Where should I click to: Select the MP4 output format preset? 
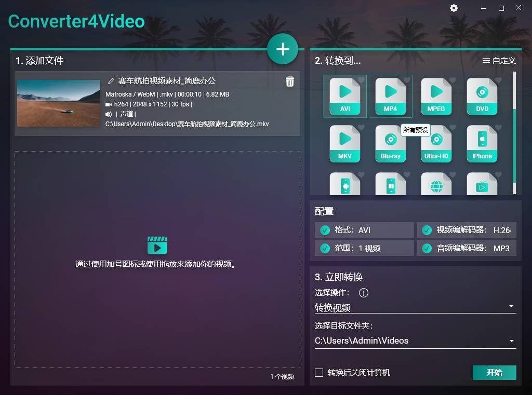[x=390, y=96]
